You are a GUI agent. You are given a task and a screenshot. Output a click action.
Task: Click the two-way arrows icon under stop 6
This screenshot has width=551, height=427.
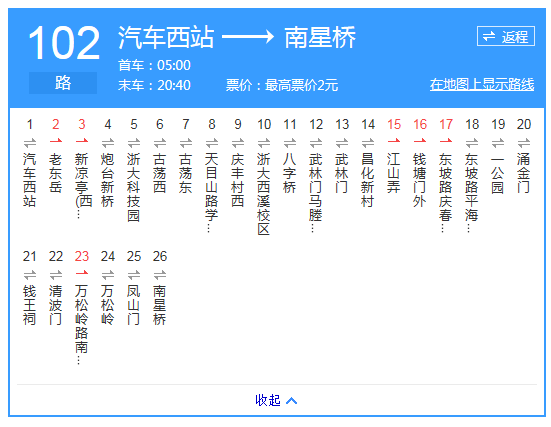pyautogui.click(x=160, y=143)
